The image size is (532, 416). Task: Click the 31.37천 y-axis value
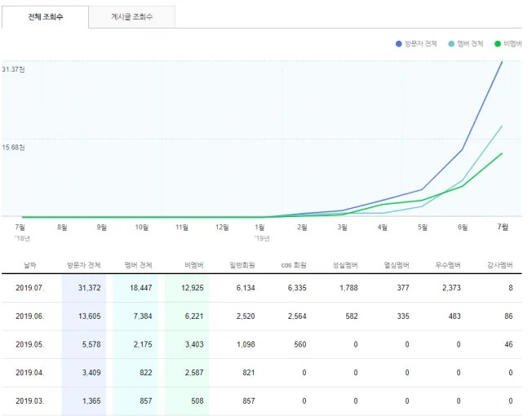(x=13, y=69)
